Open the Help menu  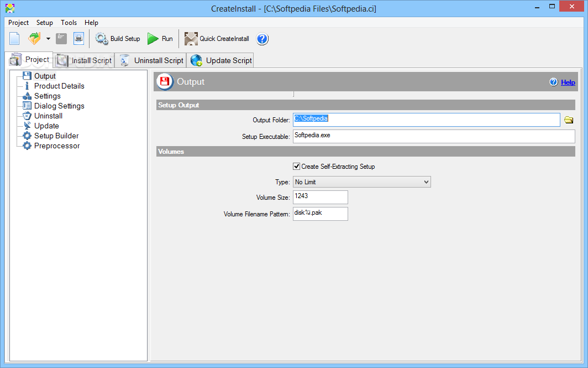pos(91,23)
